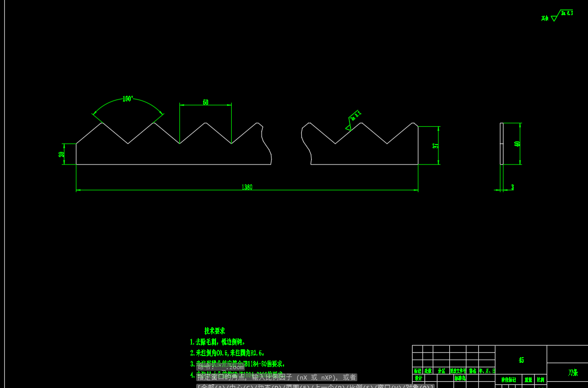588x388 pixels.
Task: Select the 其余 text near roughness symbol
Action: (x=545, y=18)
